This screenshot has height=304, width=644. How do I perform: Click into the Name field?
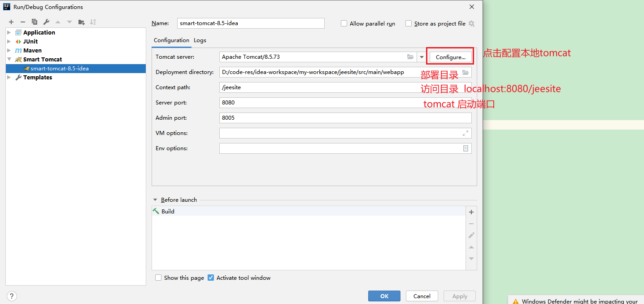(250, 23)
